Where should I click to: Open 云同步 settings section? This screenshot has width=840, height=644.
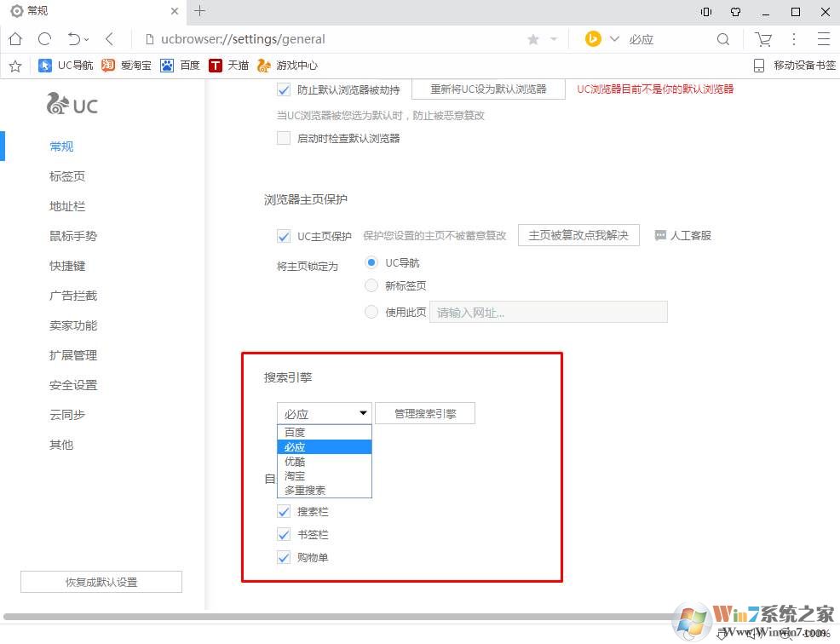coord(67,415)
